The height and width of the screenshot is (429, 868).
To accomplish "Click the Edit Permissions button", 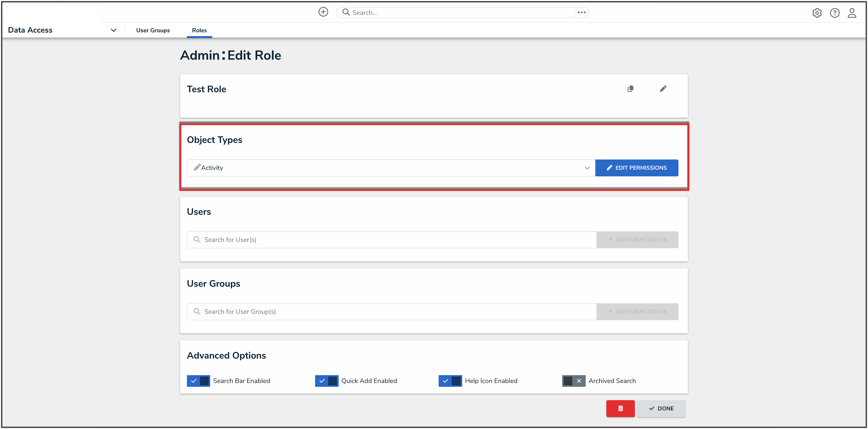I will click(637, 168).
